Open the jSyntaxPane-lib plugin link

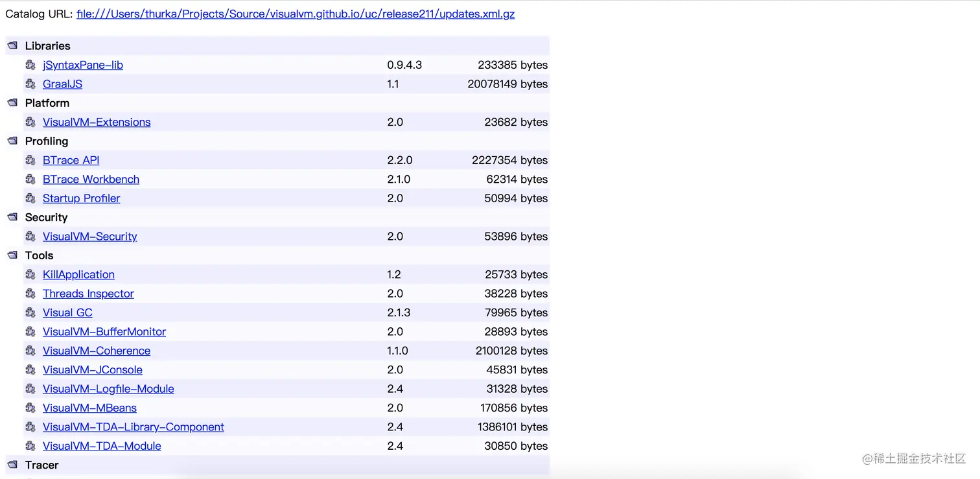click(83, 65)
